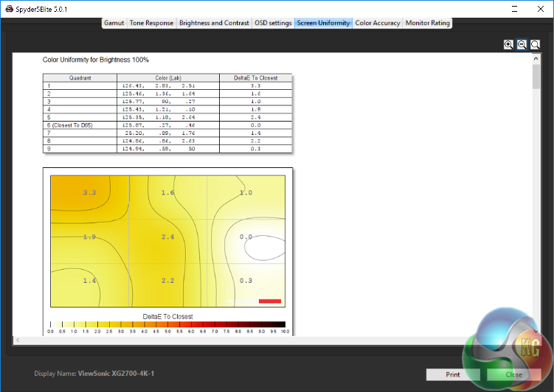Switch to the Tone Response tab
Screen dimensions: 554x392
click(x=151, y=23)
